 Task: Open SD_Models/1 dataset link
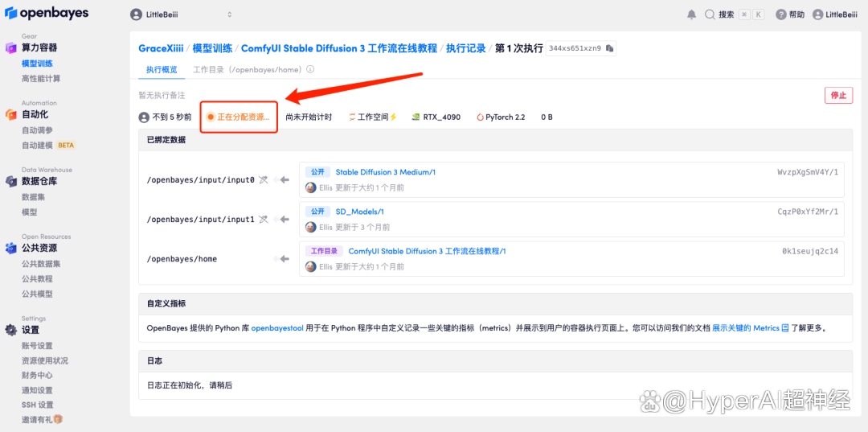pyautogui.click(x=360, y=212)
